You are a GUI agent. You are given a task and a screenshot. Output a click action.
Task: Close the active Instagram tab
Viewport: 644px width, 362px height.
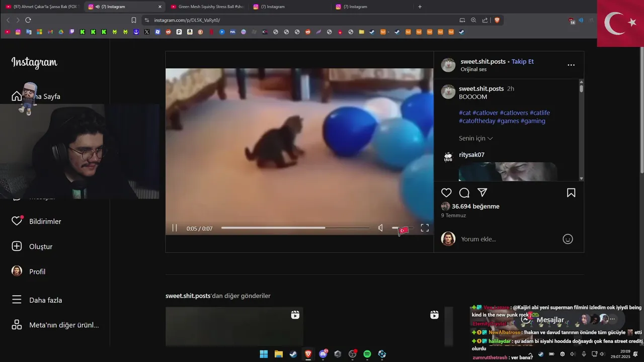pyautogui.click(x=160, y=7)
